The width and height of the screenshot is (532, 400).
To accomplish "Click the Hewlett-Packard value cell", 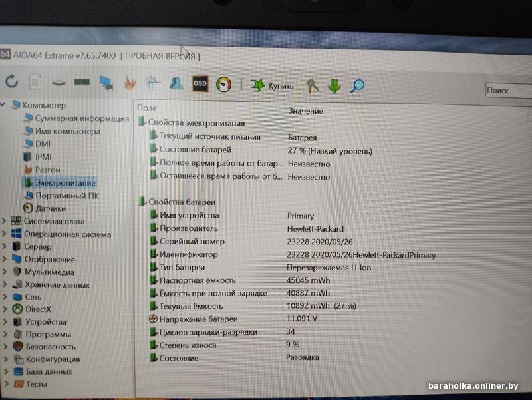I will (315, 228).
